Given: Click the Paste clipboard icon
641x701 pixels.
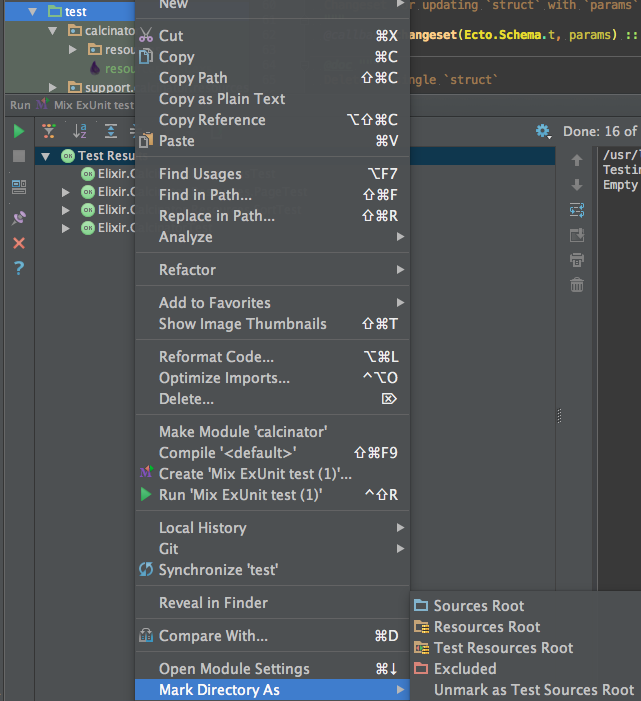Looking at the screenshot, I should coord(146,140).
